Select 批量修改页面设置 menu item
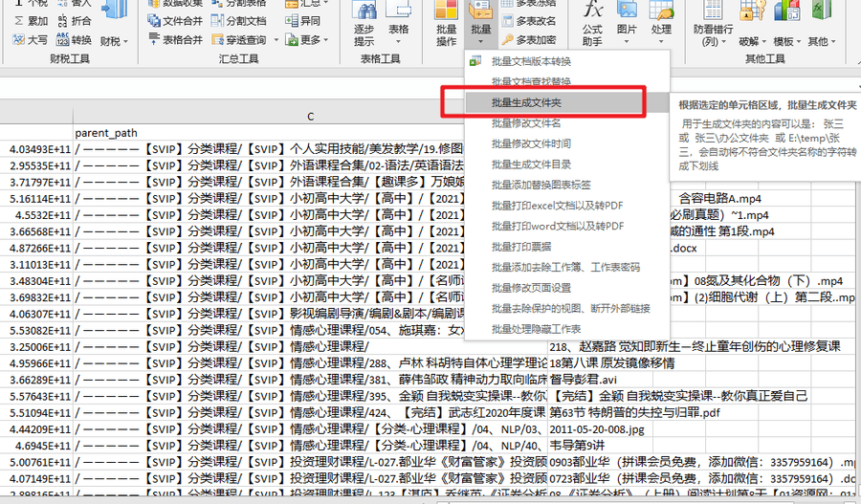This screenshot has height=504, width=861. point(566,288)
